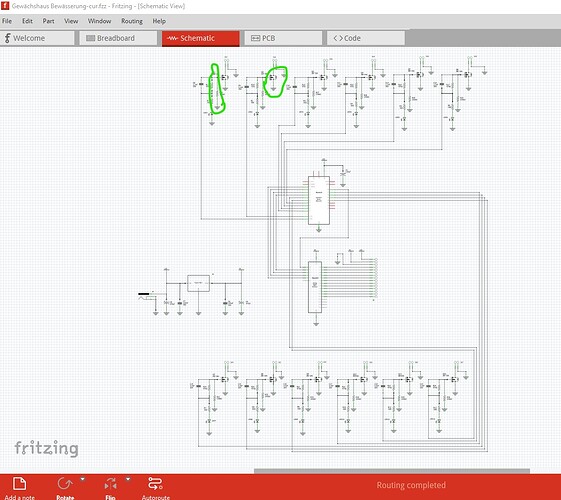Switch to the Breadboard tab
This screenshot has height=500, width=561.
coord(118,38)
